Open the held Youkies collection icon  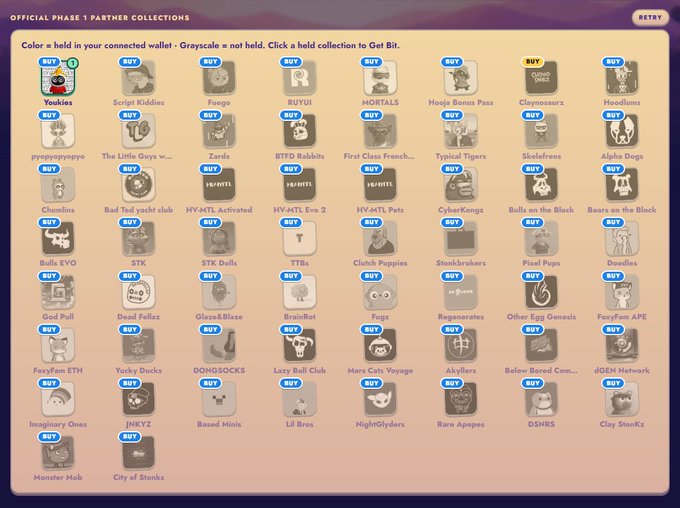(x=58, y=79)
